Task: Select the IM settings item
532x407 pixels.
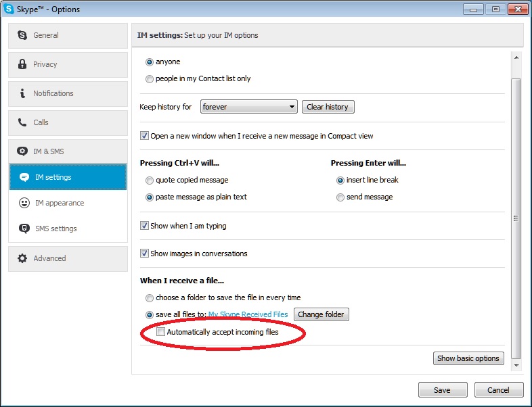Action: [x=68, y=177]
